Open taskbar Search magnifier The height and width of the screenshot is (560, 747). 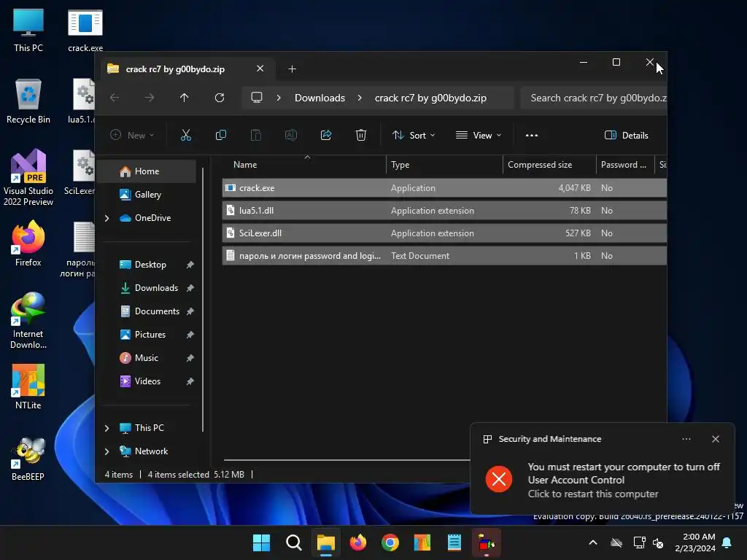tap(293, 542)
